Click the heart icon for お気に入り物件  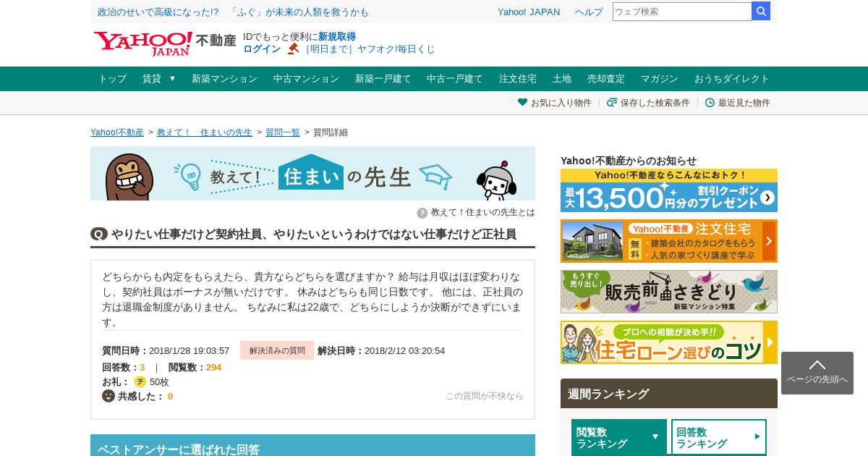click(x=522, y=102)
